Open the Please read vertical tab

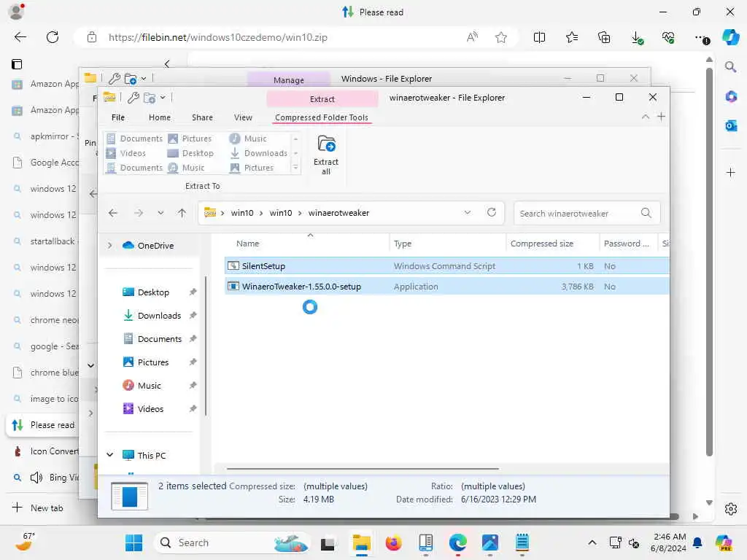[43, 425]
